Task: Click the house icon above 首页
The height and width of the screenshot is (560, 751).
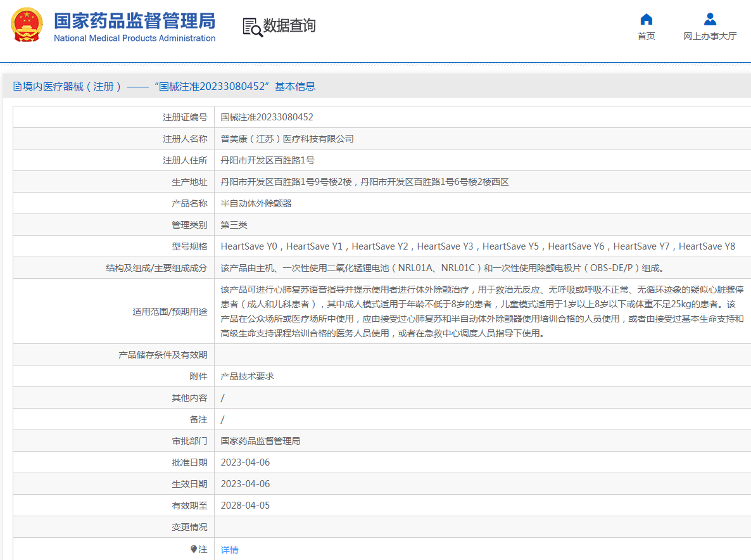Action: pyautogui.click(x=646, y=19)
